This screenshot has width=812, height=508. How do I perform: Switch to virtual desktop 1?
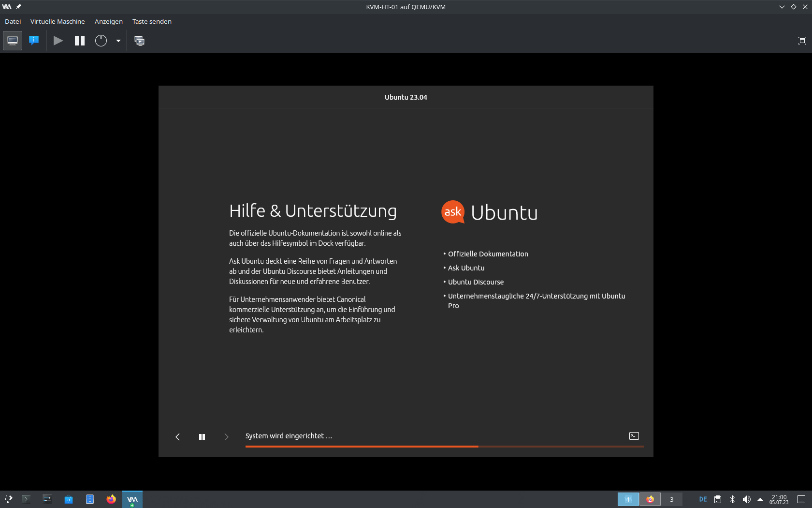(x=628, y=499)
